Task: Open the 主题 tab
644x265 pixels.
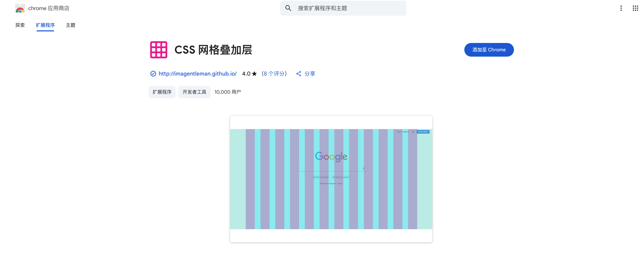Action: click(71, 25)
